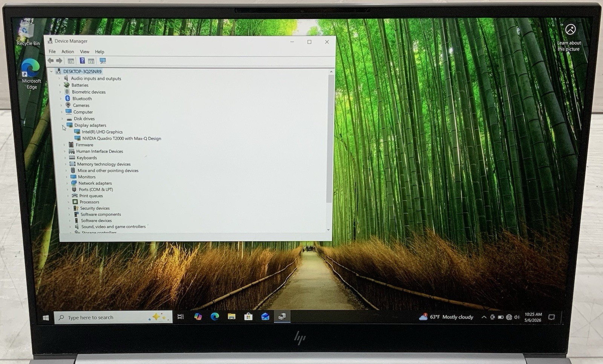Check the battery icon in system tray
This screenshot has height=364, width=603.
click(500, 317)
